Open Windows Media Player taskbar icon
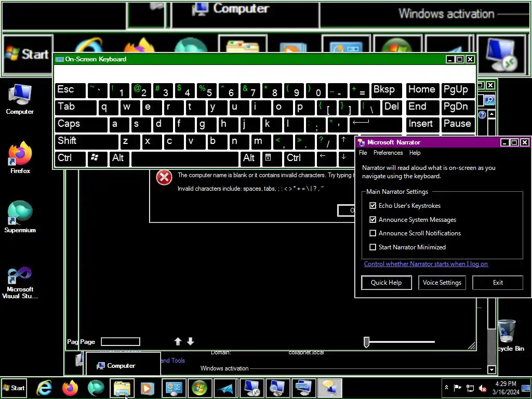 click(148, 388)
